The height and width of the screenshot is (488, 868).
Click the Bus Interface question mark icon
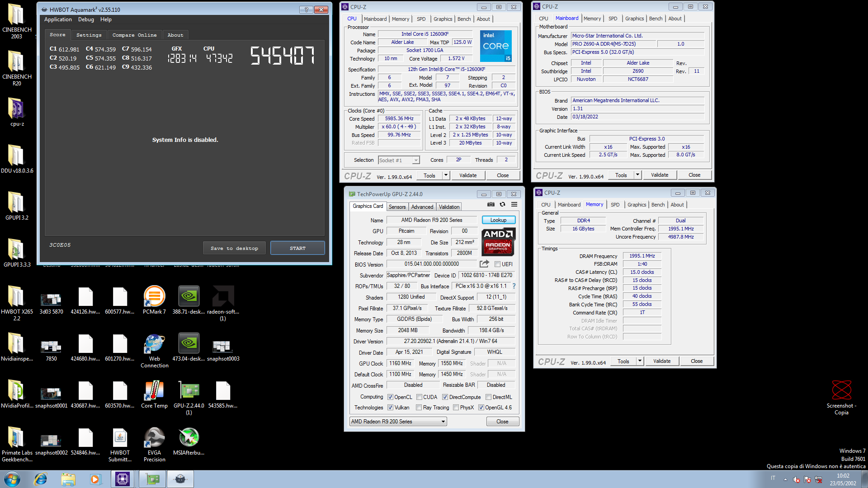(x=514, y=286)
